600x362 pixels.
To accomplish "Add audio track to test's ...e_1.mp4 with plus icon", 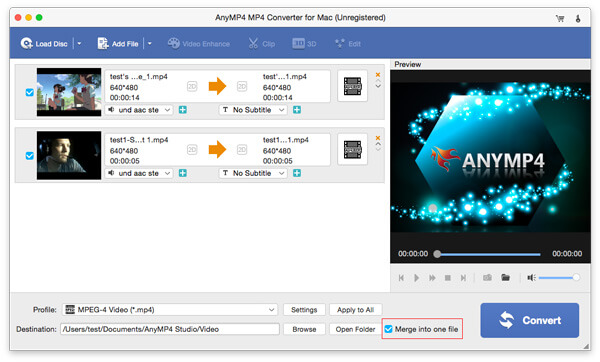I will pyautogui.click(x=183, y=110).
